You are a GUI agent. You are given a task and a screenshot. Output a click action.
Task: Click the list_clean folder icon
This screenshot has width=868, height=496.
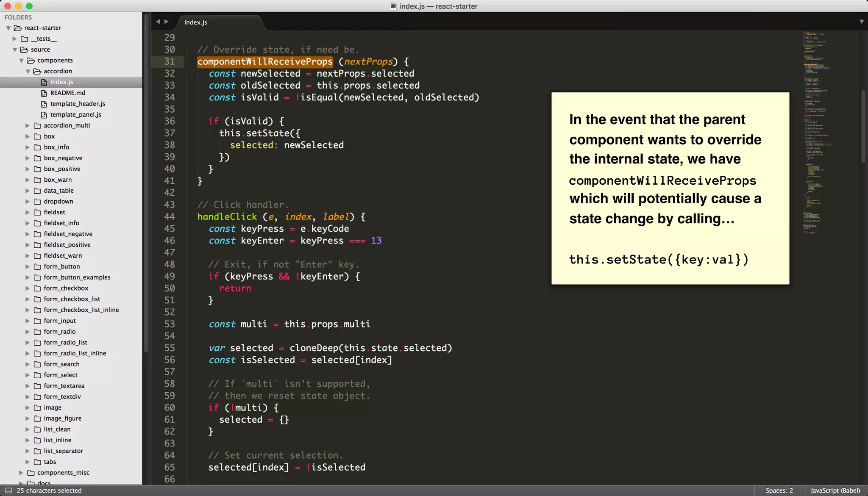pyautogui.click(x=37, y=429)
